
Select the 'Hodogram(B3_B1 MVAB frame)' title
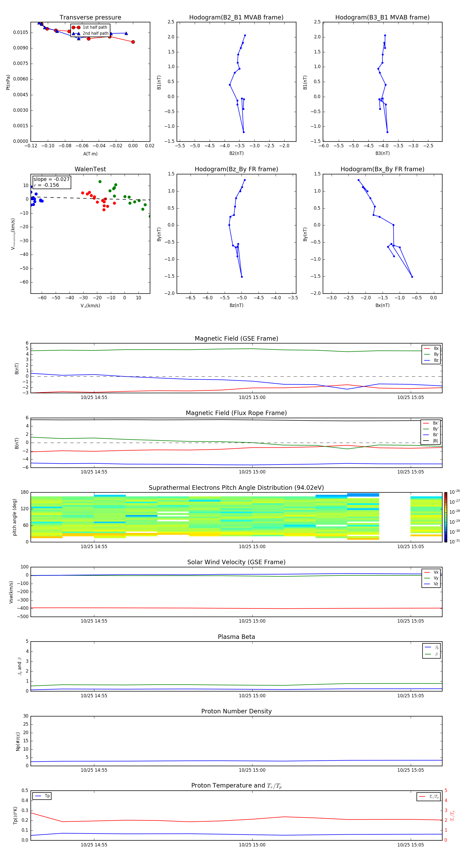pyautogui.click(x=382, y=18)
